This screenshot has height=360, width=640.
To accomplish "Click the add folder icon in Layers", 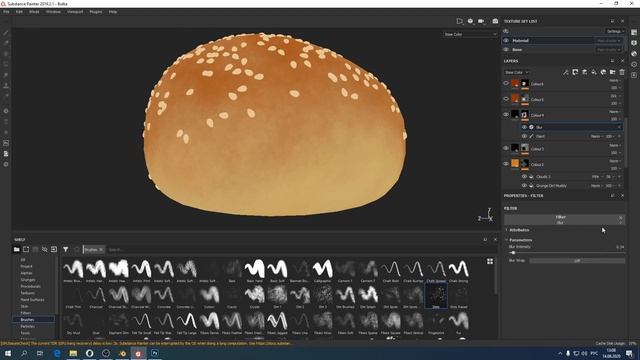I will coord(613,72).
